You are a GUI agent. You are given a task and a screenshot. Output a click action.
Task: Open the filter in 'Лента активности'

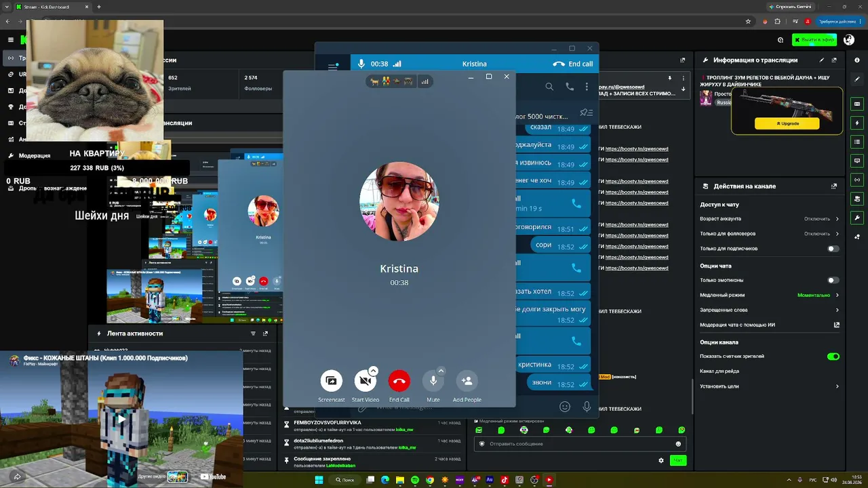click(x=254, y=333)
